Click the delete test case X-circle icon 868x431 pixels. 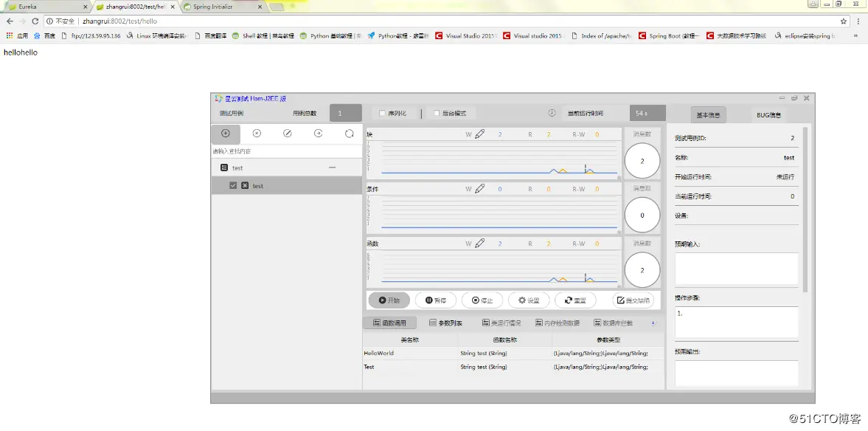click(257, 134)
